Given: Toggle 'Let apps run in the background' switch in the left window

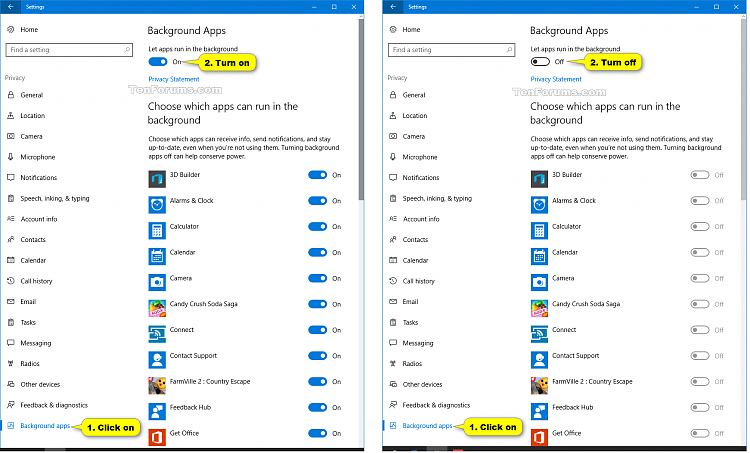Looking at the screenshot, I should pyautogui.click(x=158, y=62).
